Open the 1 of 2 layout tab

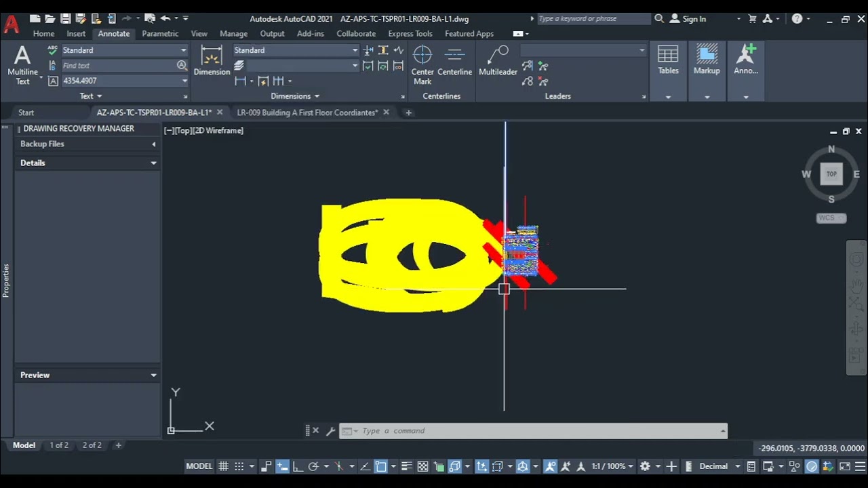(59, 445)
